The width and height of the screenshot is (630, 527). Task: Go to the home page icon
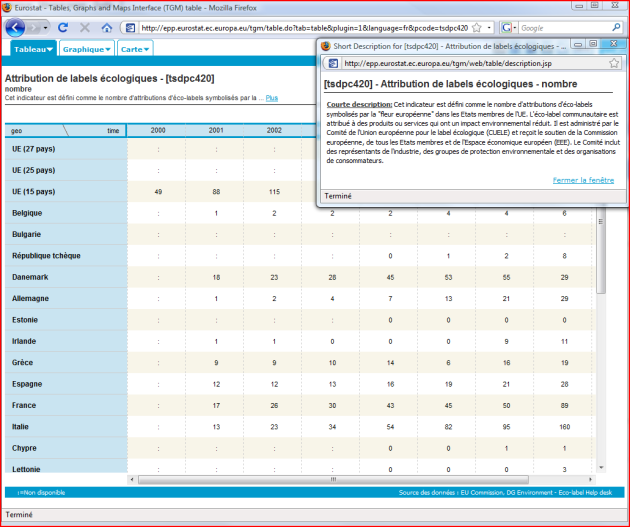click(x=106, y=27)
